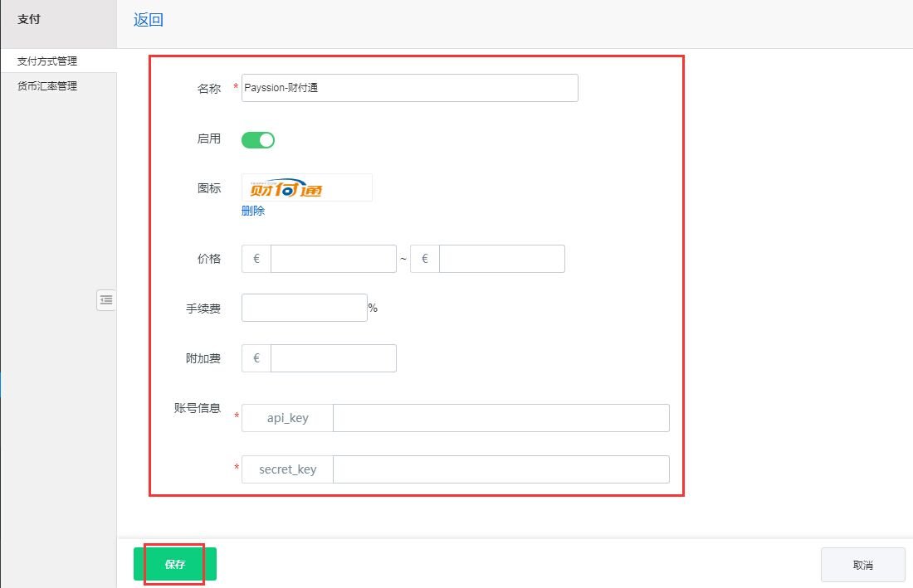Screen dimensions: 913x588
Task: Click the % symbol after the 手续费 field
Action: tap(373, 308)
